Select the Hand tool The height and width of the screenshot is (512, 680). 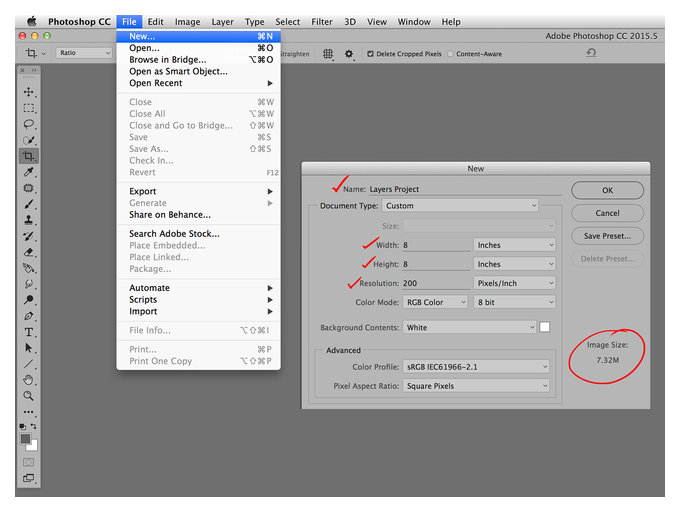(x=29, y=380)
